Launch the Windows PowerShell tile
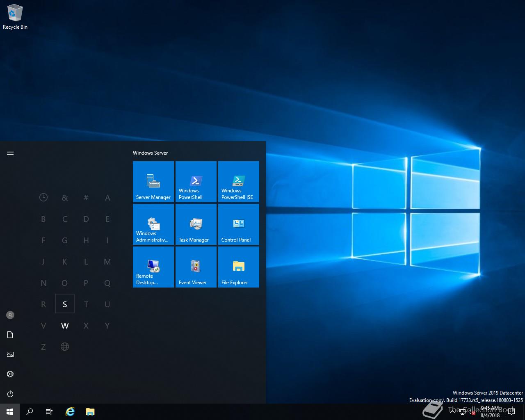The width and height of the screenshot is (525, 420). tap(196, 182)
